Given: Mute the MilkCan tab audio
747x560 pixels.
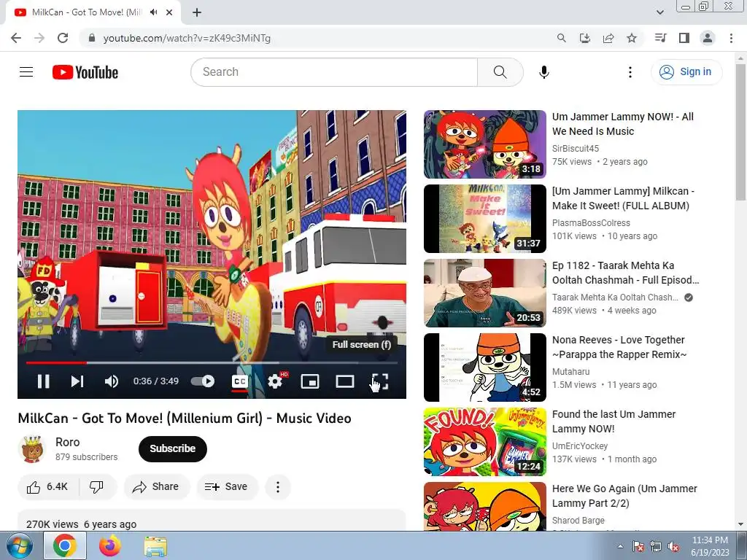Looking at the screenshot, I should coord(153,12).
